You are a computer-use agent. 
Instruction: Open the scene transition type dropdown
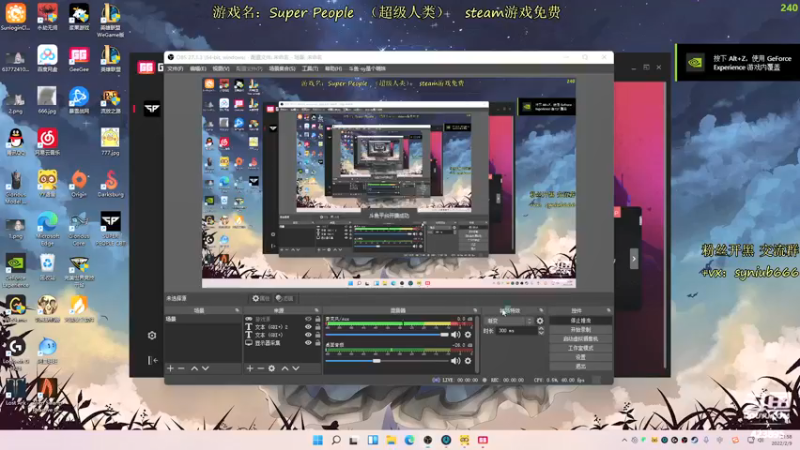click(x=509, y=321)
